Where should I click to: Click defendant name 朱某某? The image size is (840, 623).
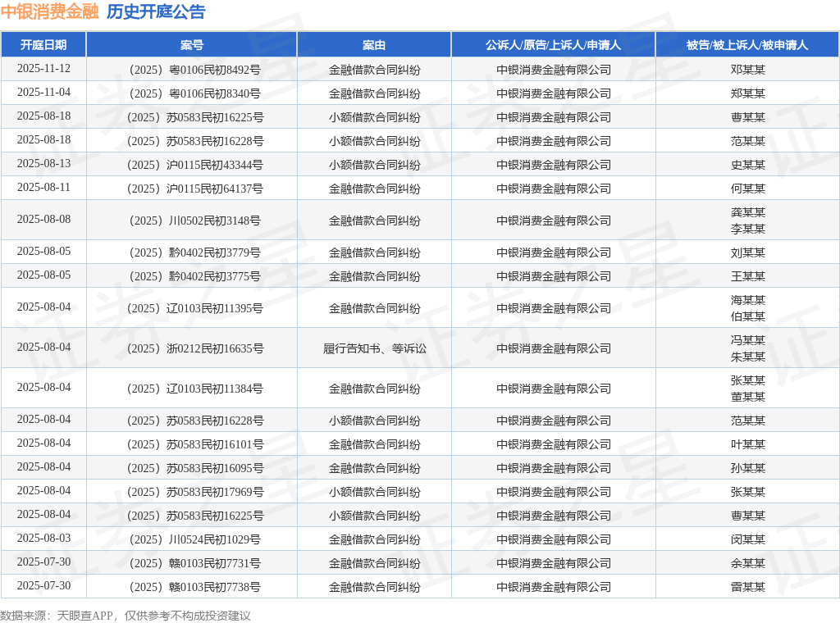[748, 357]
